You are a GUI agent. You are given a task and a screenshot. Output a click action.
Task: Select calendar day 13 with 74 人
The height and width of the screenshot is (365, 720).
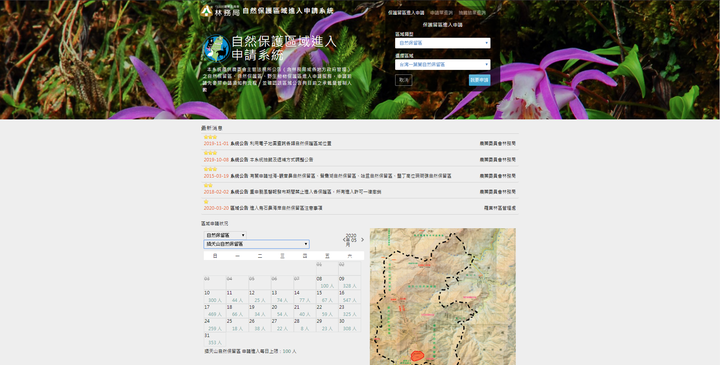pyautogui.click(x=282, y=297)
